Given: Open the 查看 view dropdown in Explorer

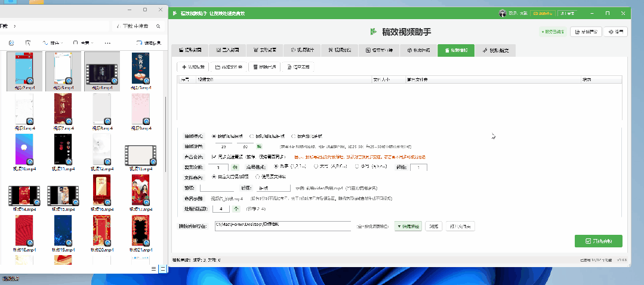Looking at the screenshot, I should coord(84,43).
